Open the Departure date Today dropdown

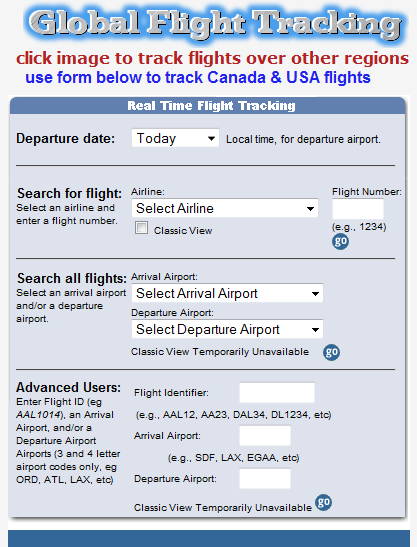click(175, 138)
